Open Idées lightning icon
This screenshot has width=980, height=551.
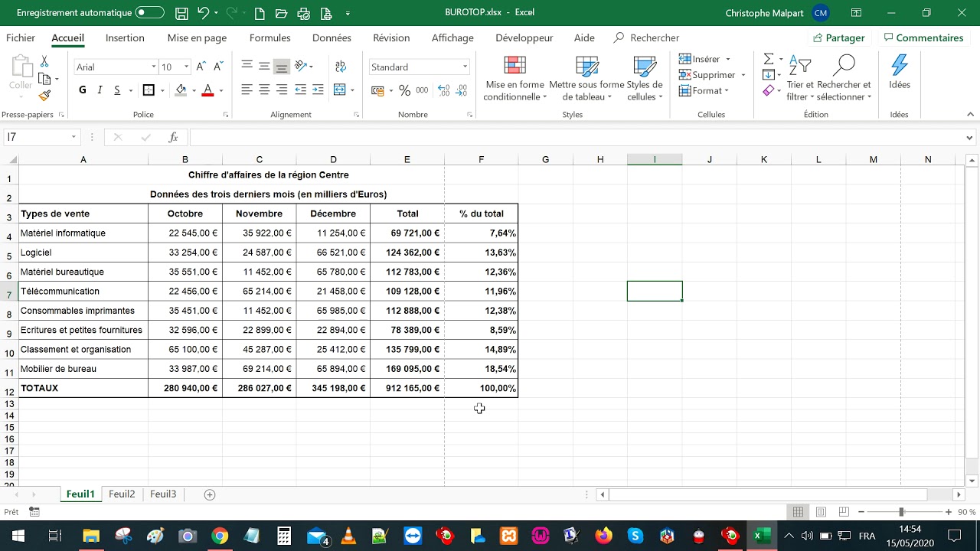(900, 71)
